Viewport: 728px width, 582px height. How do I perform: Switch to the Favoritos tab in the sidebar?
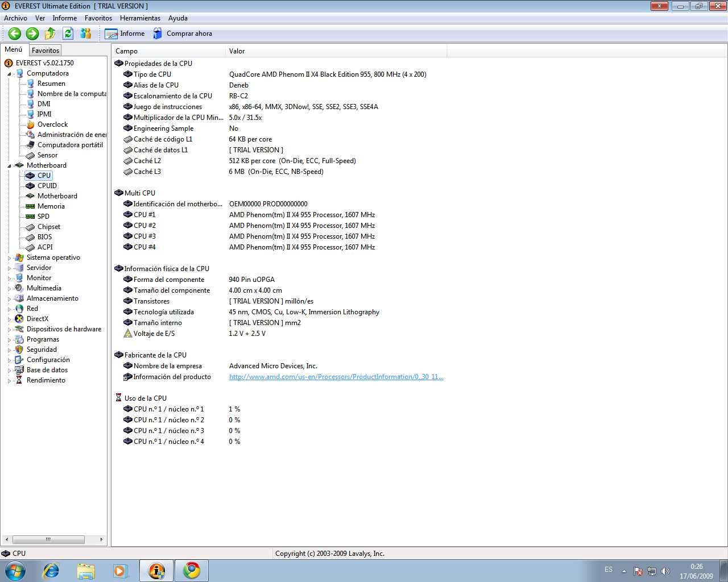click(45, 51)
